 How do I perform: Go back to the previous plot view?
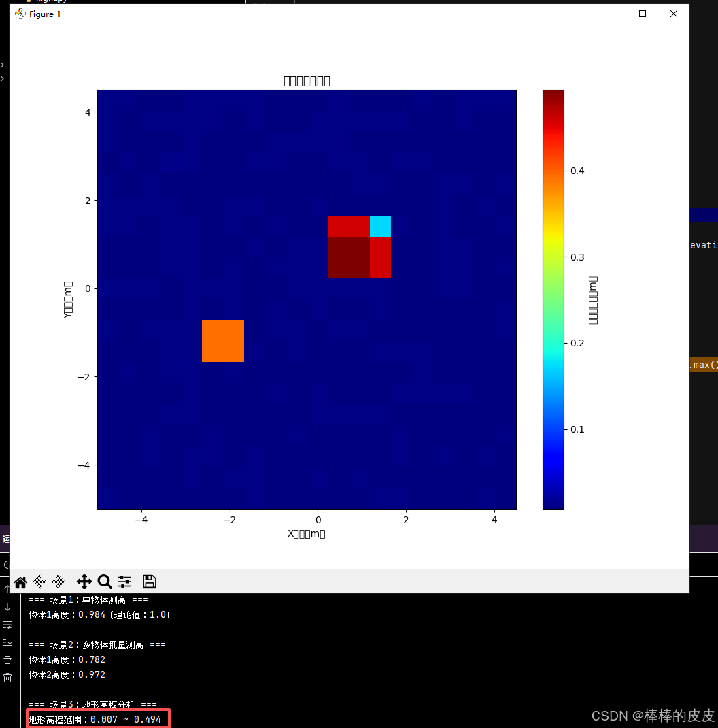(x=39, y=582)
